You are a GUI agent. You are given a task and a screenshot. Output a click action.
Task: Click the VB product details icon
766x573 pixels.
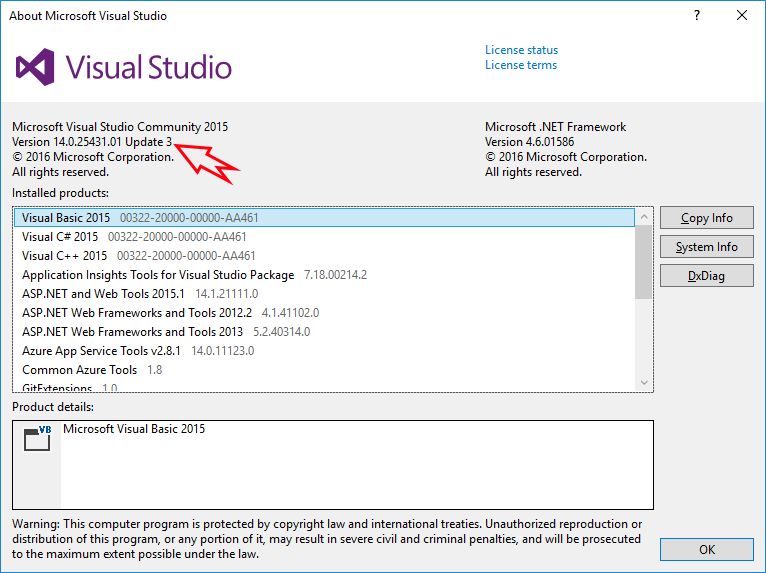pyautogui.click(x=38, y=439)
